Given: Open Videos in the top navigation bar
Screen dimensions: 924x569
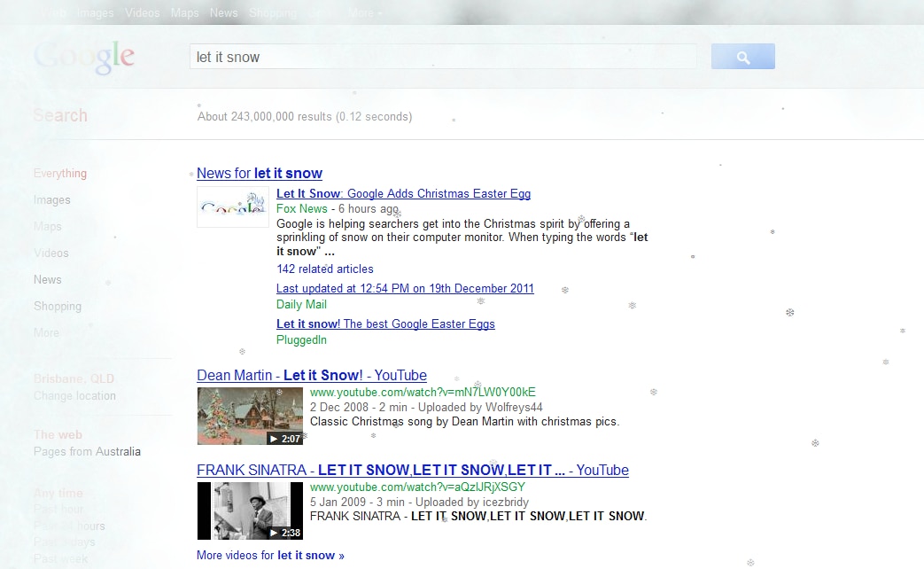Looking at the screenshot, I should point(142,13).
